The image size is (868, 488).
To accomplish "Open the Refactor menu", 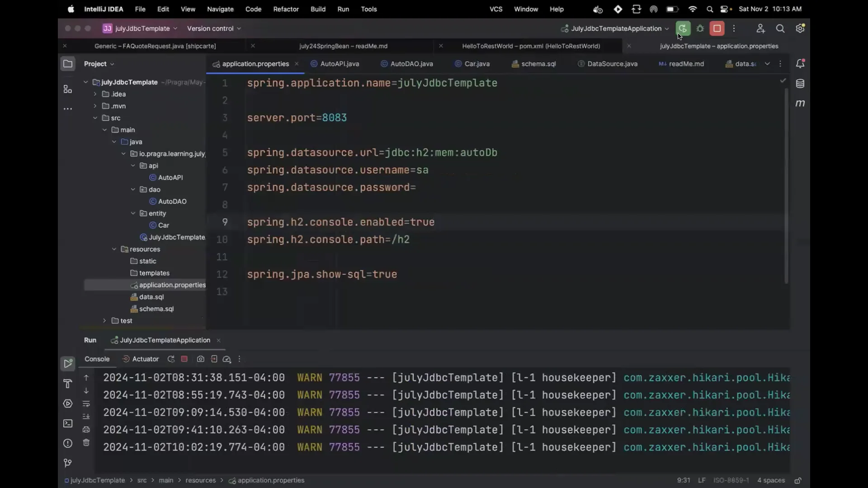I will tap(286, 9).
